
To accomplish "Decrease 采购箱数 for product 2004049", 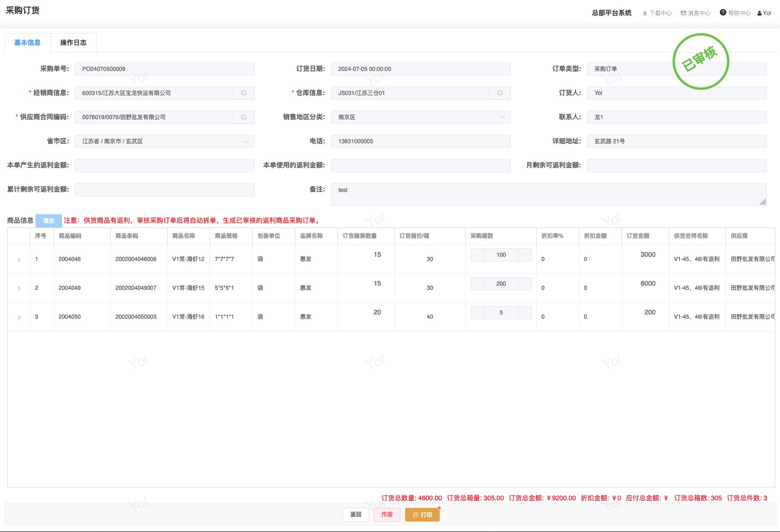I will (x=477, y=284).
